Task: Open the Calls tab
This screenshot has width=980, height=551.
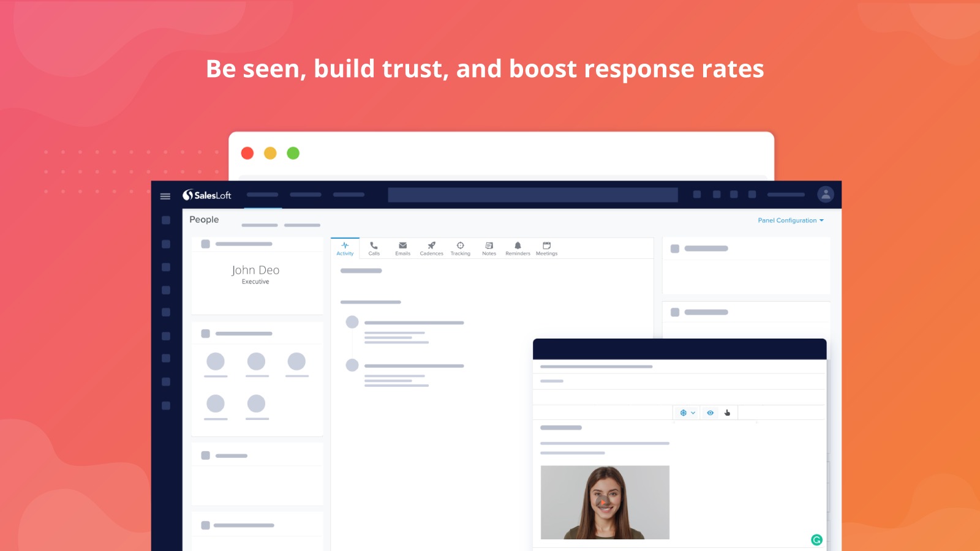Action: (x=374, y=249)
